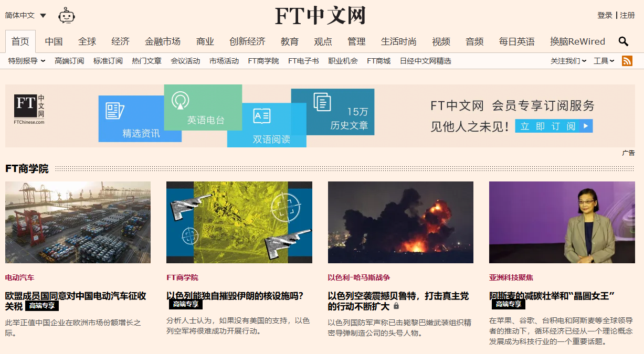The image size is (644, 354).
Task: Open the 观点 section
Action: pos(323,41)
